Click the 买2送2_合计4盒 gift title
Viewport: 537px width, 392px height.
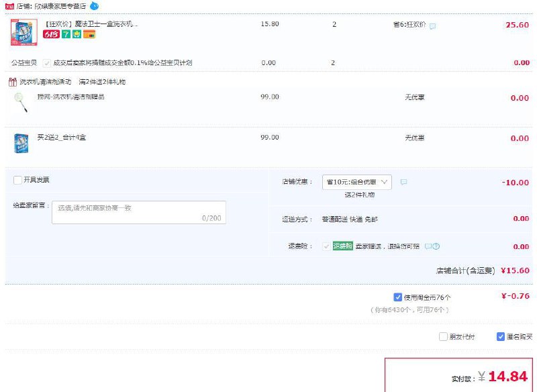point(62,138)
